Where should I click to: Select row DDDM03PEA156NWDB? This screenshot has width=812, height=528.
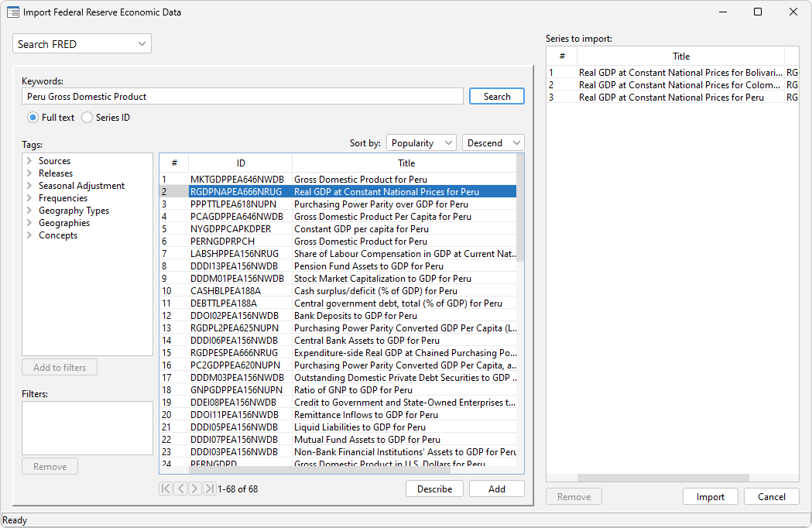(337, 378)
